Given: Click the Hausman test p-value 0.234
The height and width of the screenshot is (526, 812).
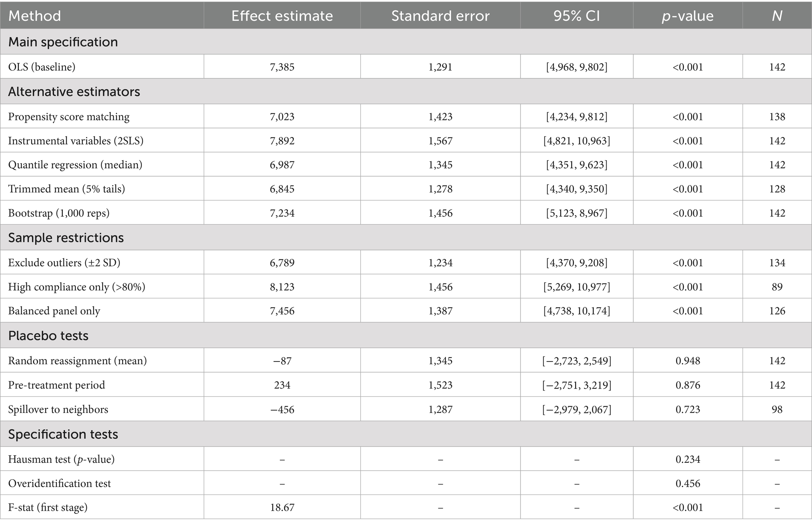Looking at the screenshot, I should [x=687, y=459].
